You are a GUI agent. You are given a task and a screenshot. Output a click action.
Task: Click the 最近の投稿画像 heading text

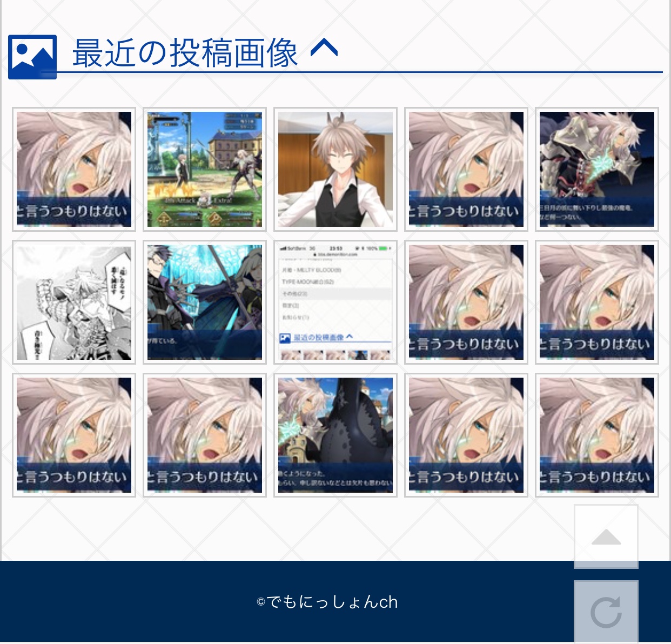pyautogui.click(x=185, y=53)
